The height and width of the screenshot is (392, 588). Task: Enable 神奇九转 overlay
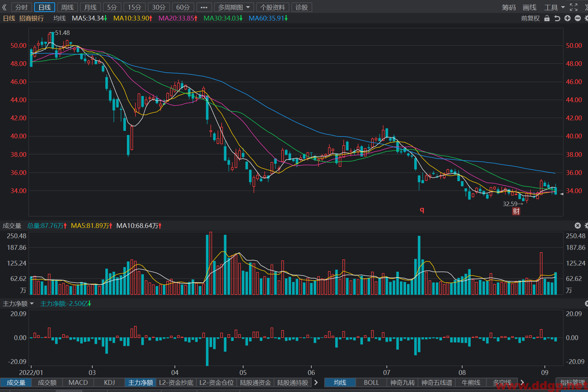tap(403, 382)
